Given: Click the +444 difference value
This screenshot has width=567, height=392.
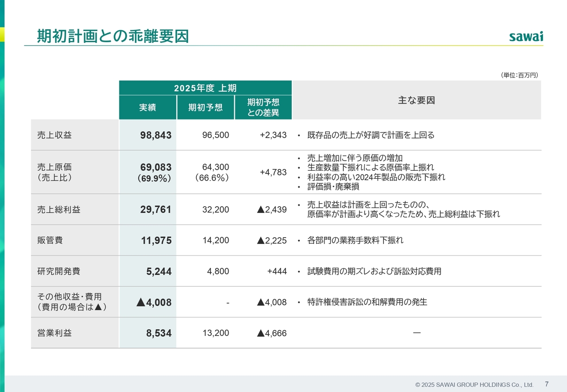Looking at the screenshot, I should click(277, 271).
